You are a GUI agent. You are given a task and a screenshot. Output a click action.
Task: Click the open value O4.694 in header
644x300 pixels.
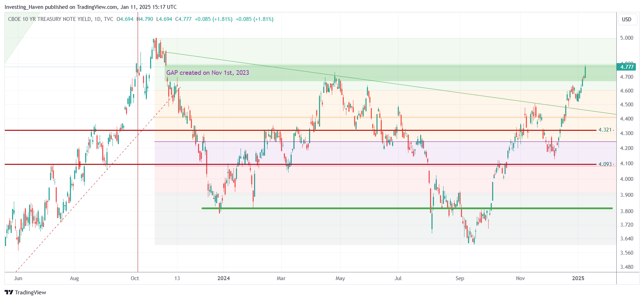coord(125,19)
